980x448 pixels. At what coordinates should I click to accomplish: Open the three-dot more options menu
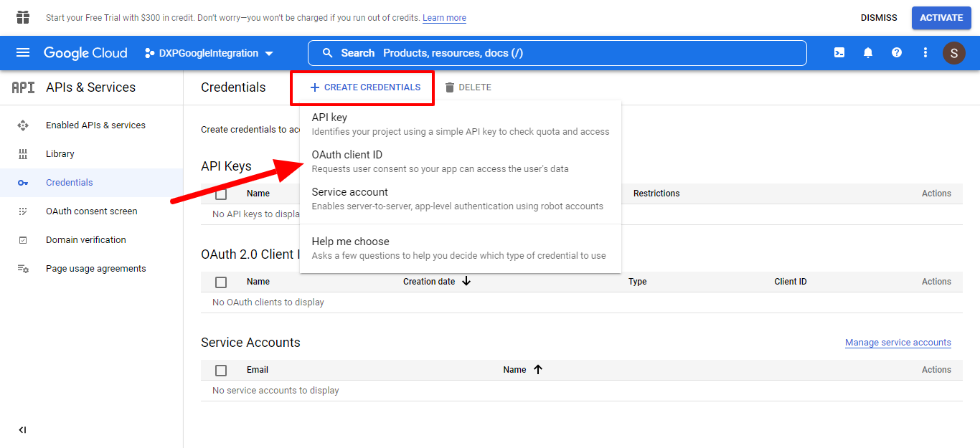click(x=925, y=53)
